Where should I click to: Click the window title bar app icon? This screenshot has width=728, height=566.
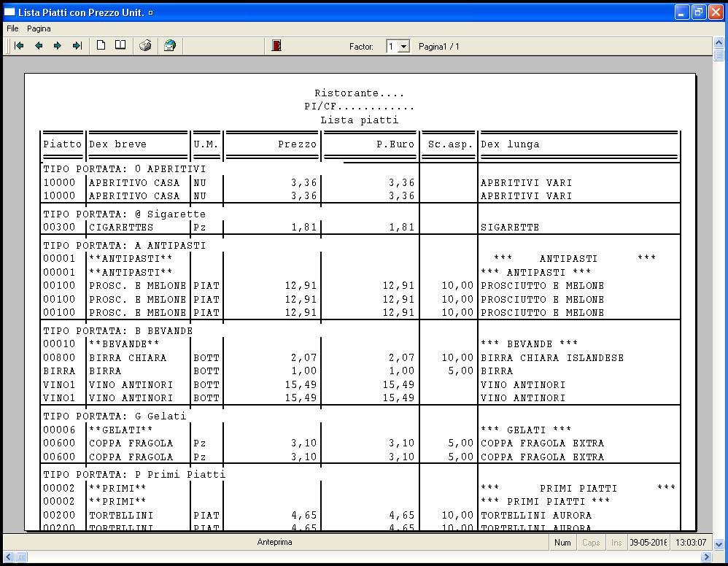(9, 12)
